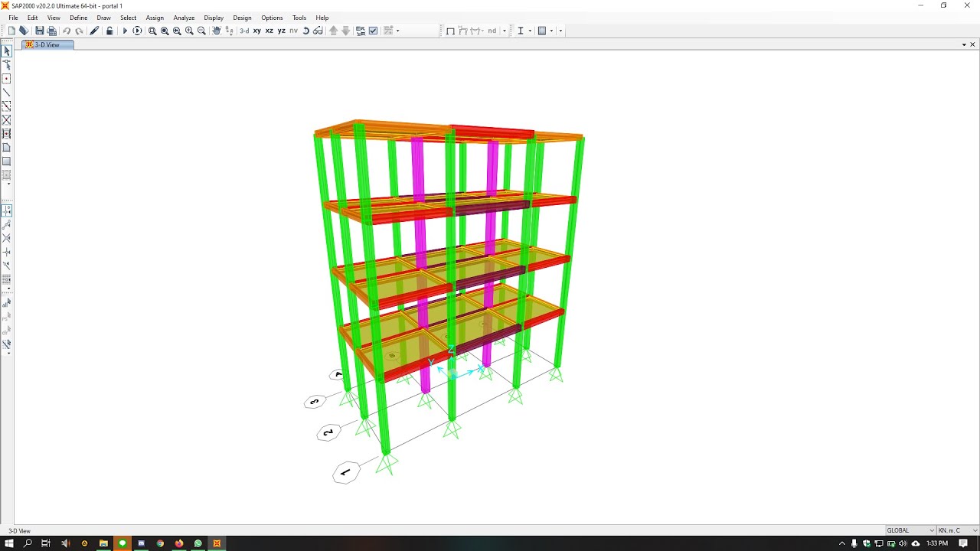Set view to xy plane
The width and height of the screenshot is (980, 551).
pyautogui.click(x=257, y=31)
